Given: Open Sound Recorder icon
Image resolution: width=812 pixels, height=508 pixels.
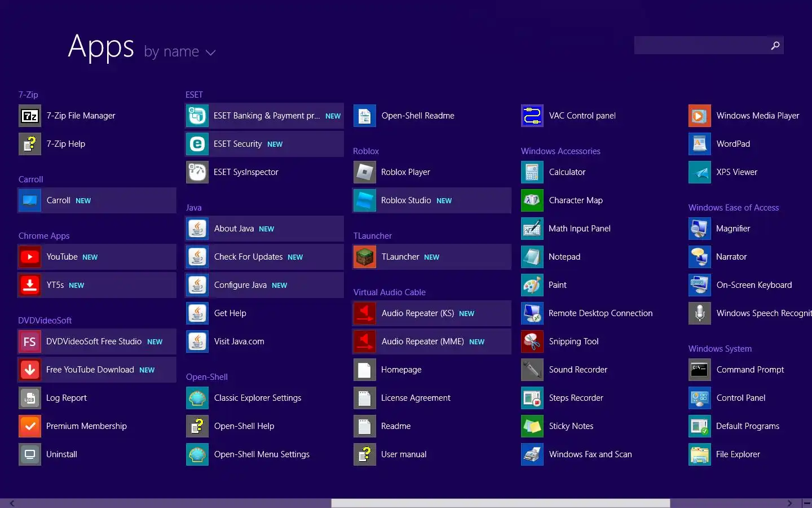Looking at the screenshot, I should pyautogui.click(x=532, y=370).
